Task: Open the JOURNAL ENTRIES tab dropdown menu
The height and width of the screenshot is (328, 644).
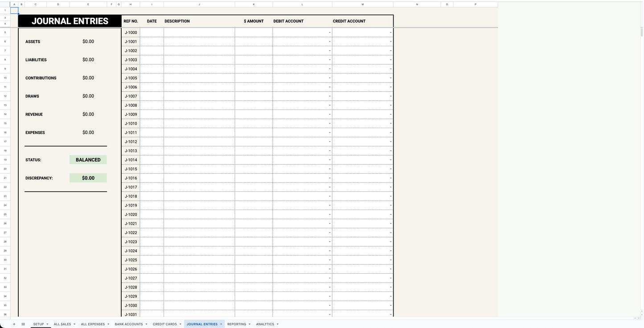Action: click(x=221, y=324)
